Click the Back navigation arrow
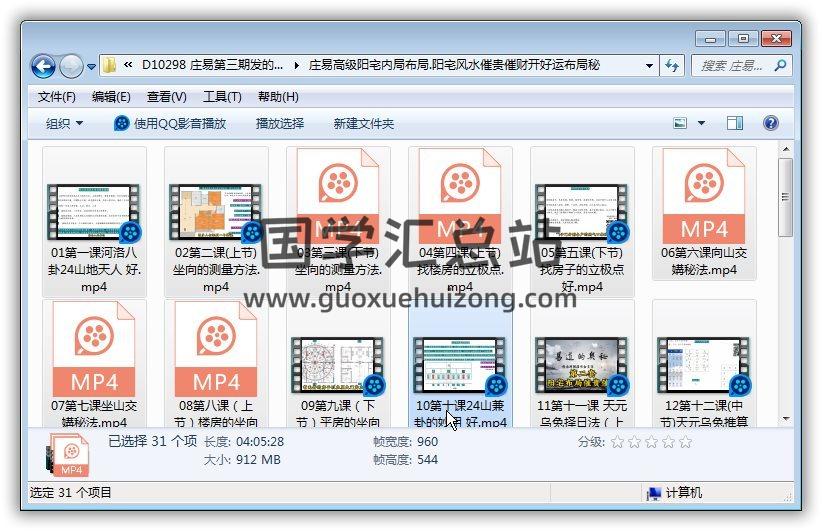The width and height of the screenshot is (822, 531). tap(43, 67)
